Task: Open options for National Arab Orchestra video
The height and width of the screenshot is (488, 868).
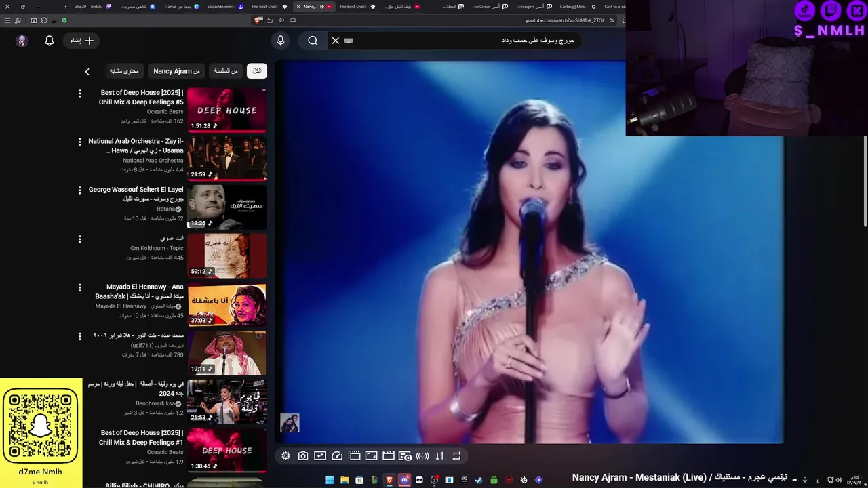Action: [x=79, y=142]
